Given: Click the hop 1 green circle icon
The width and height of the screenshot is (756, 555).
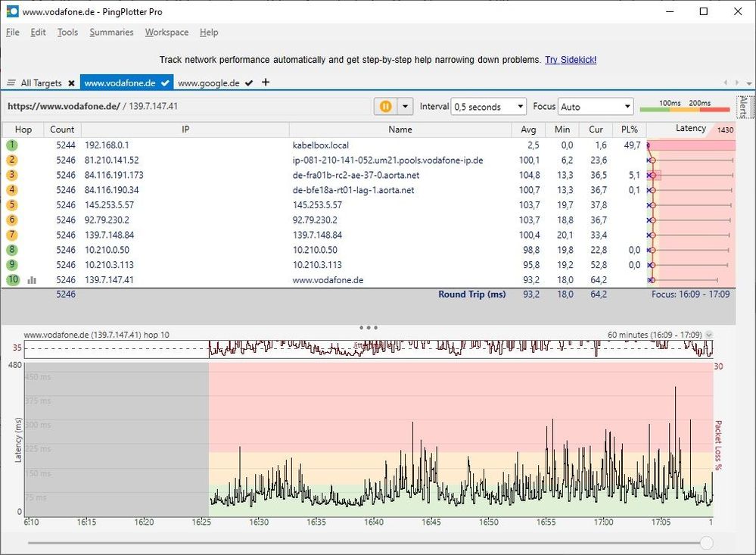Looking at the screenshot, I should click(11, 145).
